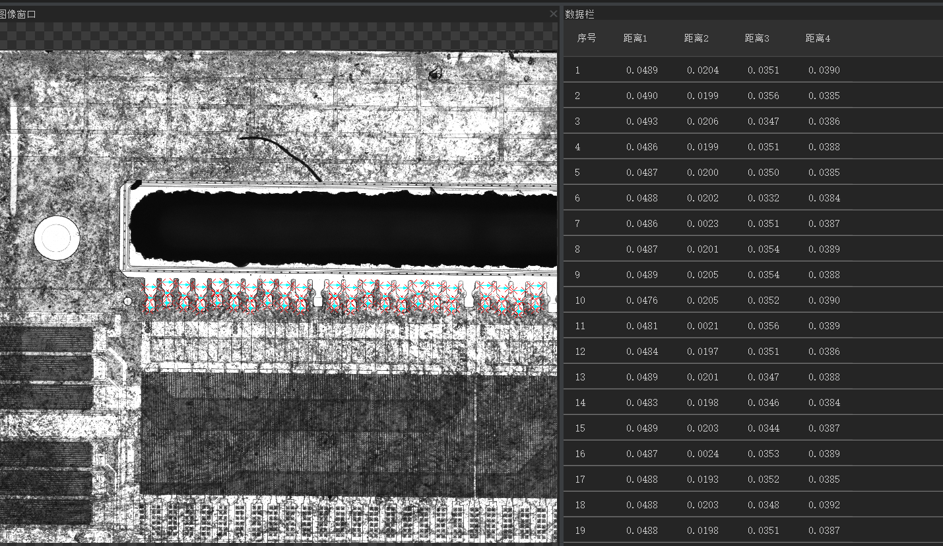Click the 0.0021 value in row 11
The height and width of the screenshot is (546, 943).
pyautogui.click(x=702, y=326)
